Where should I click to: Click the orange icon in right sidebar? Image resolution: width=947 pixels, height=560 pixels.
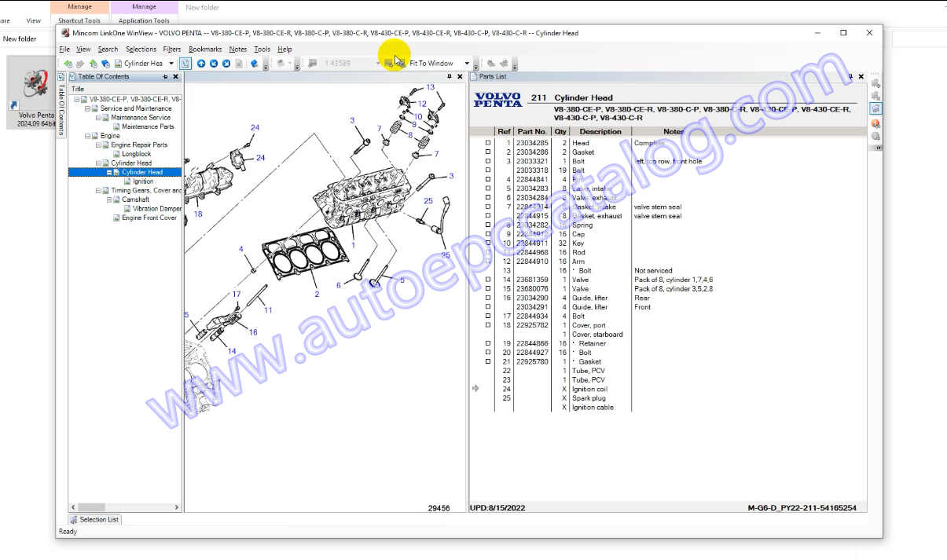(x=875, y=123)
